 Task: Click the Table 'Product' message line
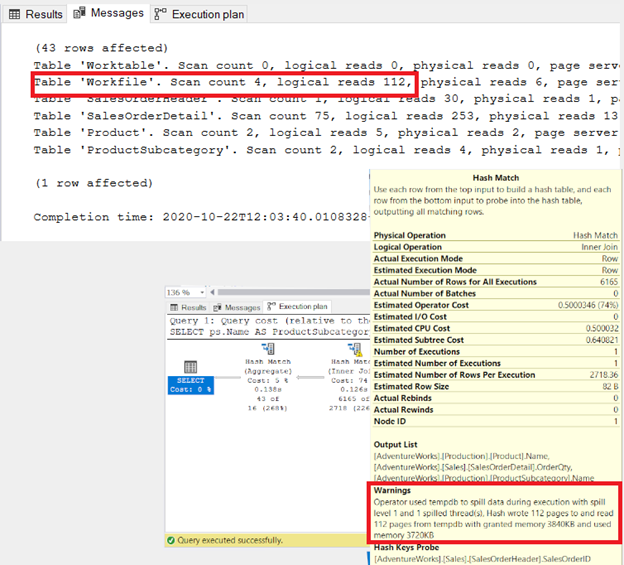[x=326, y=133]
